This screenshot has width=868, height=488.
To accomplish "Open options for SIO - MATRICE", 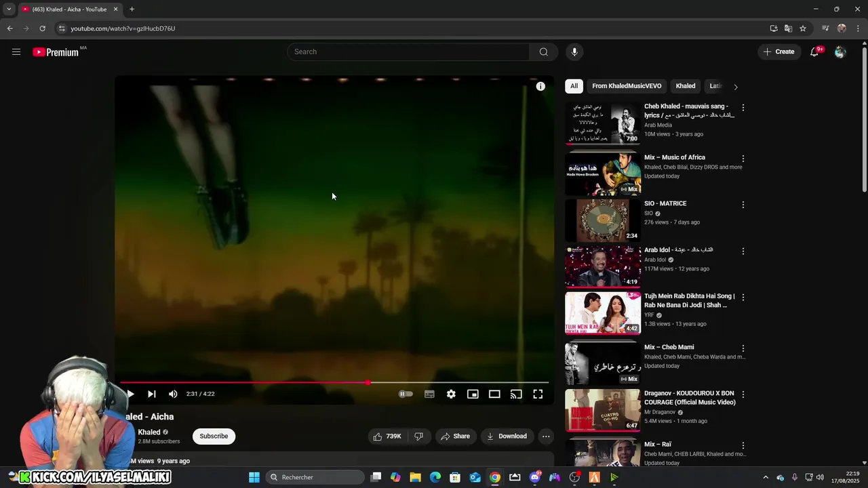I will pos(743,205).
